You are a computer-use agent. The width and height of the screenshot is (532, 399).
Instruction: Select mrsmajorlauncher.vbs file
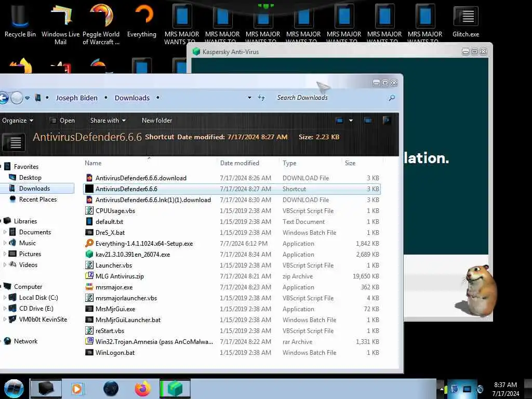(x=126, y=298)
